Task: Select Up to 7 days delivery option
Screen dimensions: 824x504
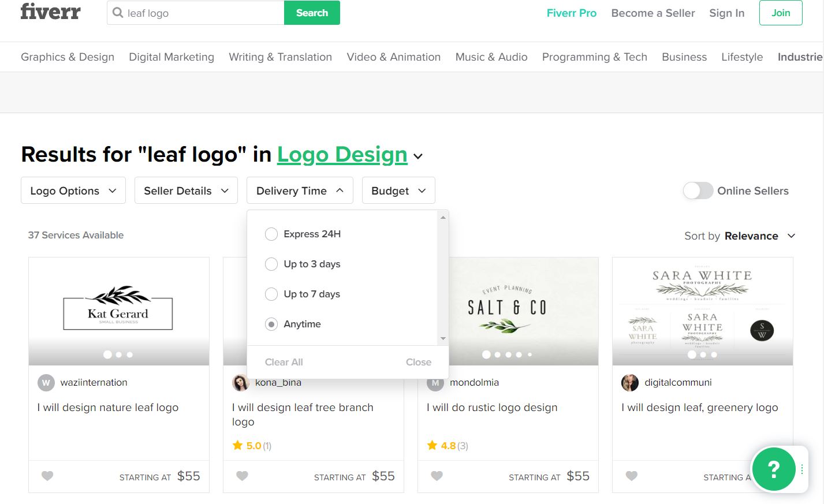Action: [x=271, y=294]
